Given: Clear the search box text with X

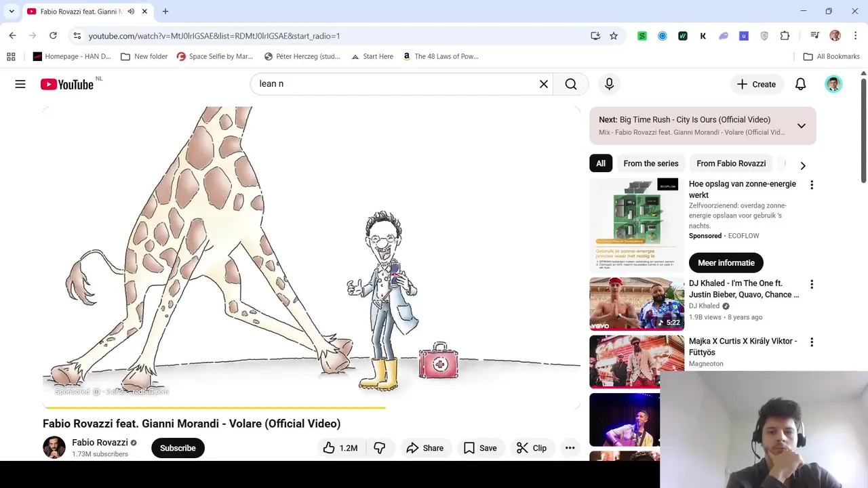Looking at the screenshot, I should pos(543,84).
